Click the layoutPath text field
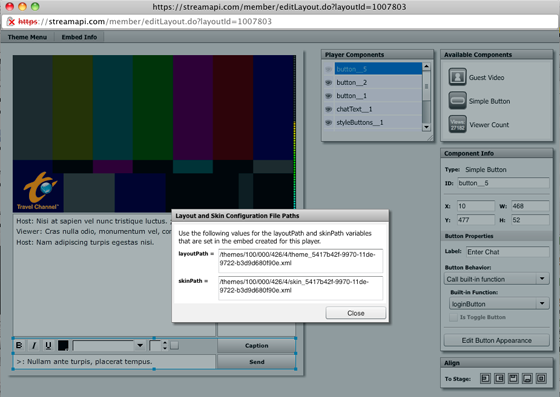This screenshot has width=560, height=397. click(x=300, y=260)
